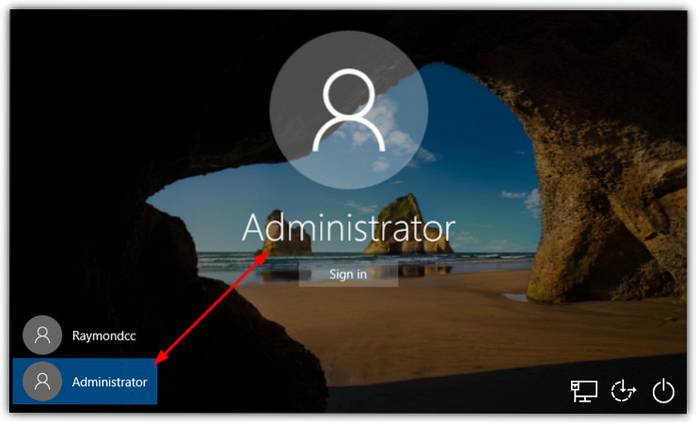
Task: Click the small water puddle on the beach
Action: 516,297
